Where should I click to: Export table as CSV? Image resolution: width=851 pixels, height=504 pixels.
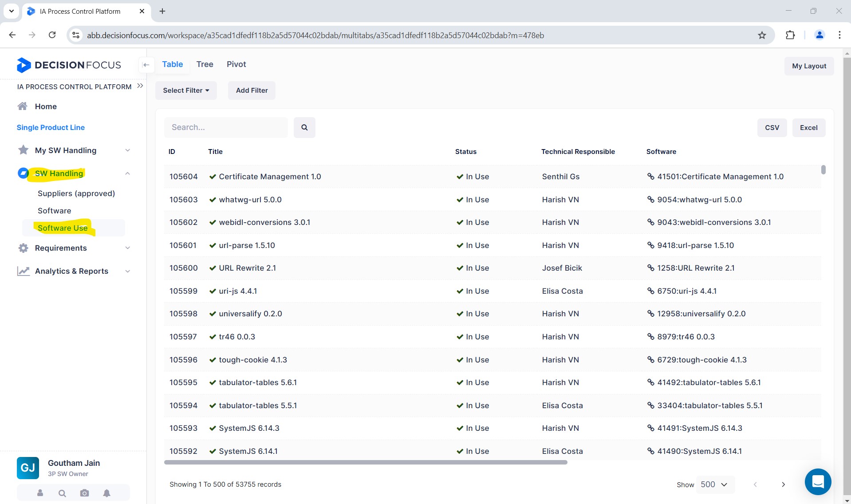click(x=772, y=128)
